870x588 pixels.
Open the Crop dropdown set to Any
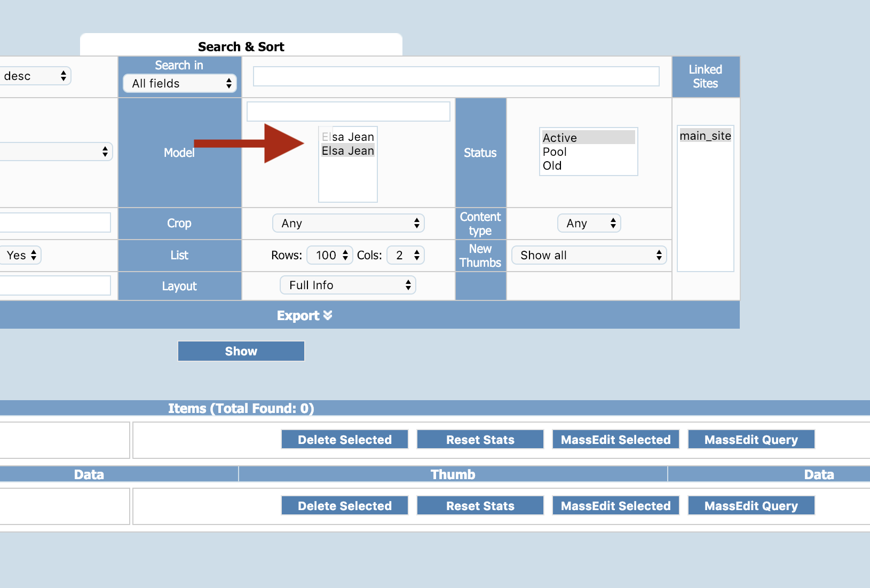pyautogui.click(x=348, y=223)
